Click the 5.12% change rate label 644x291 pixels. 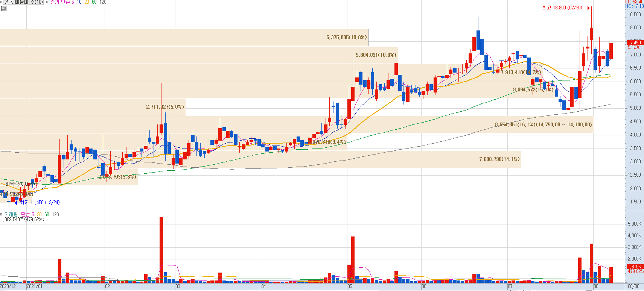(633, 47)
